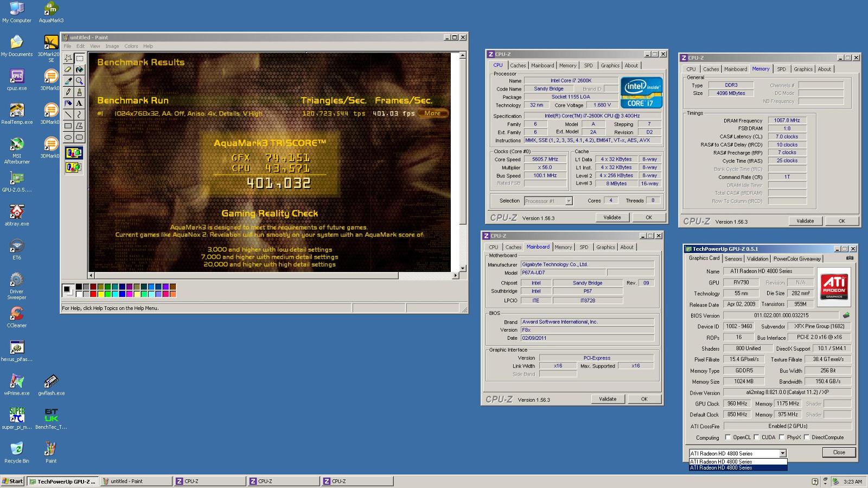Image resolution: width=868 pixels, height=488 pixels.
Task: Pick the Eraser tool in Paint
Action: tap(68, 69)
